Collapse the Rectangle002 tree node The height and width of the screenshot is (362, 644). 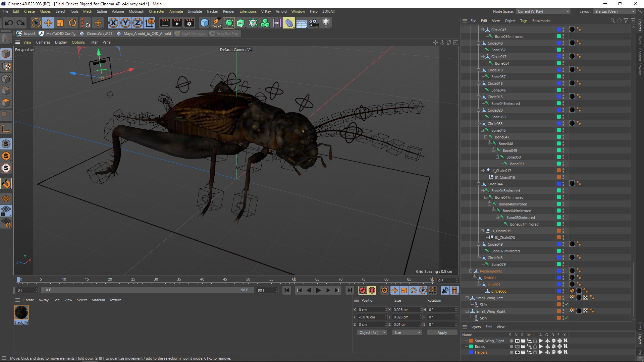pyautogui.click(x=471, y=271)
